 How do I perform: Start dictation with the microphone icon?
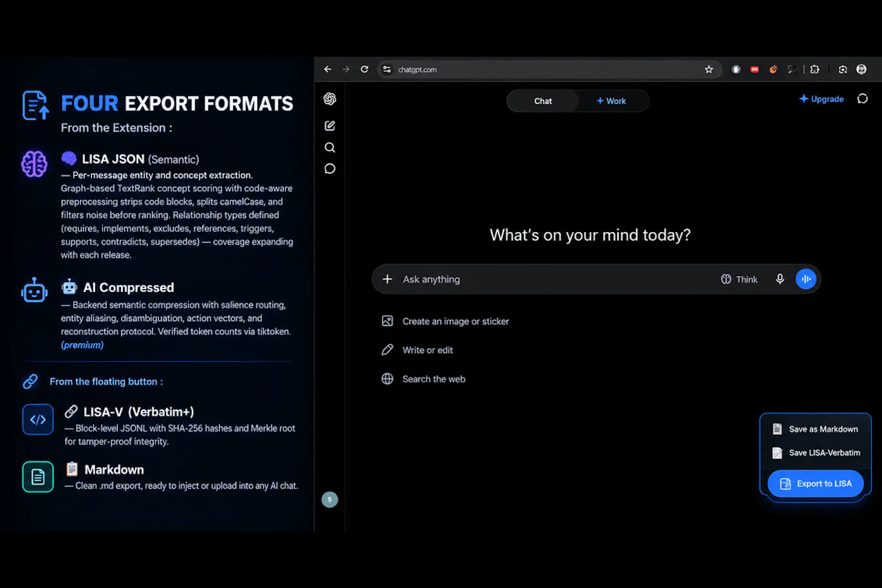pos(780,279)
